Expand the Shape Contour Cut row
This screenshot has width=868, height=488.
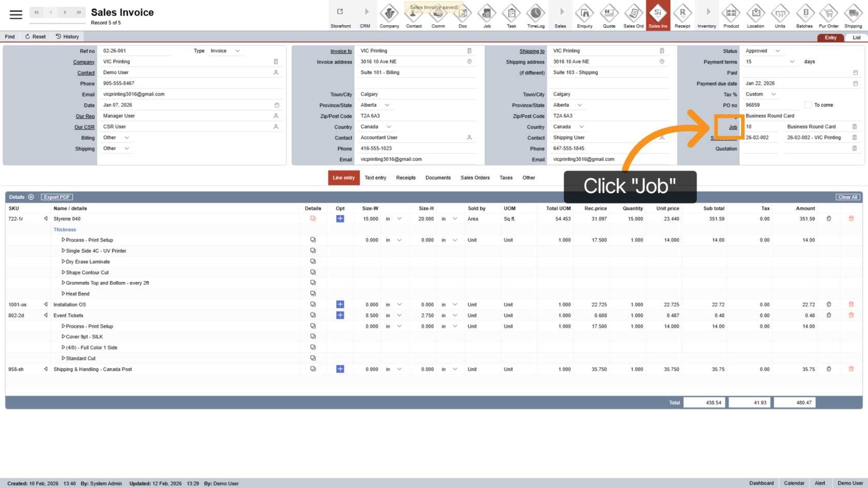pyautogui.click(x=63, y=273)
